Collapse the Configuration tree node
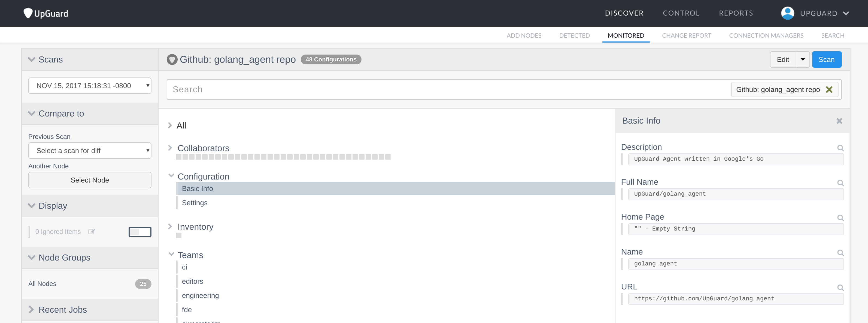 [171, 176]
